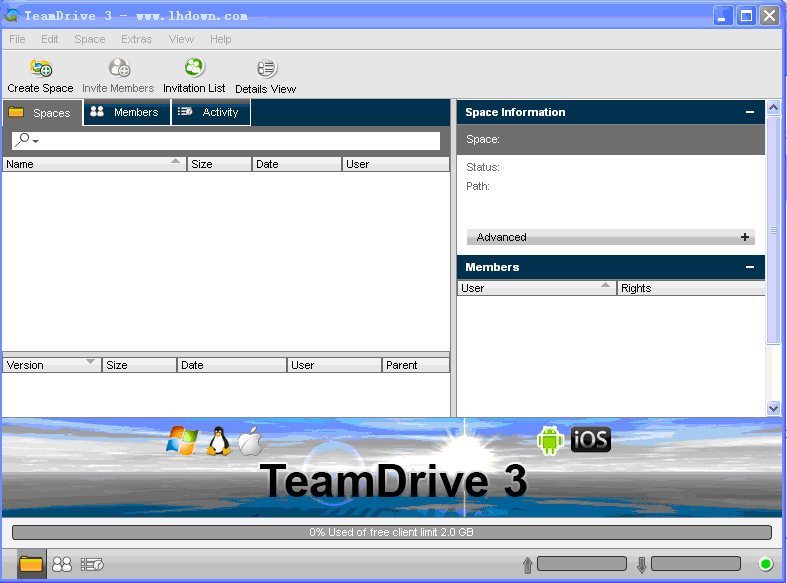Click the Linux penguin icon in banner
787x583 pixels.
(x=219, y=441)
